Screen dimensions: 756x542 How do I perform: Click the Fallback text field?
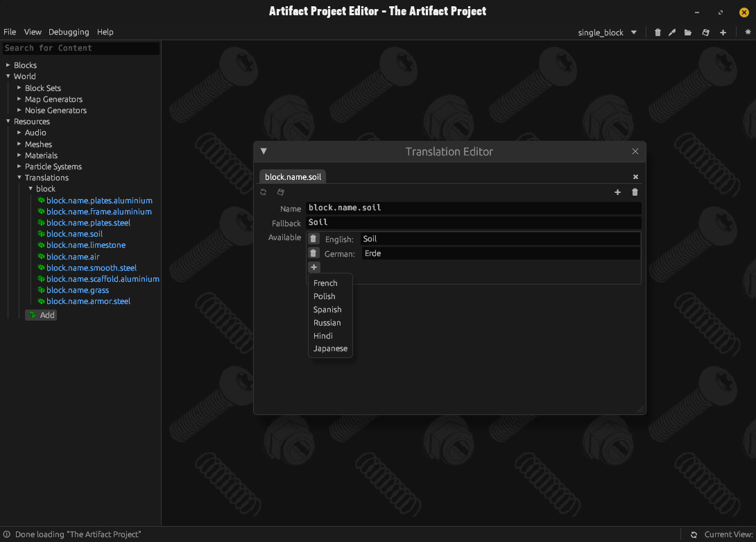473,223
